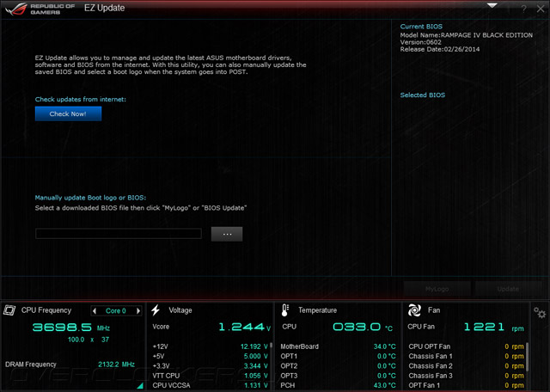Click the CPU temperature 033.0 °C value
The height and width of the screenshot is (392, 550).
(x=363, y=327)
